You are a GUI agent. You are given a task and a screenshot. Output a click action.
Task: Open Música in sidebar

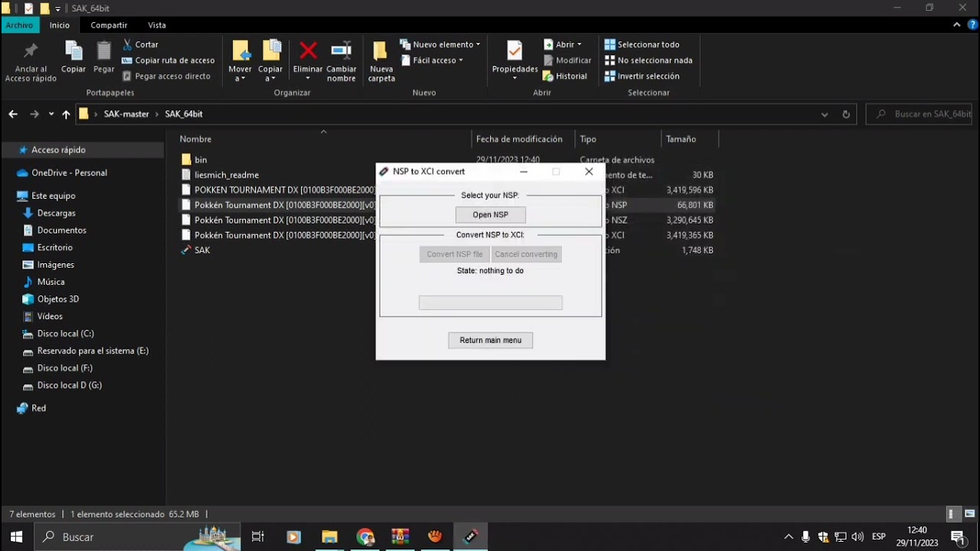pyautogui.click(x=51, y=282)
